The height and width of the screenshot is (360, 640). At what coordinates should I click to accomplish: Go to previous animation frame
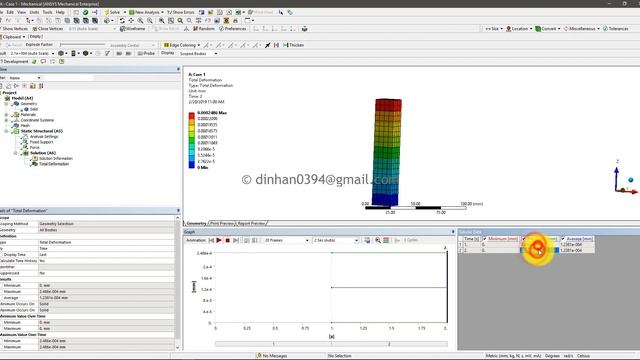211,240
